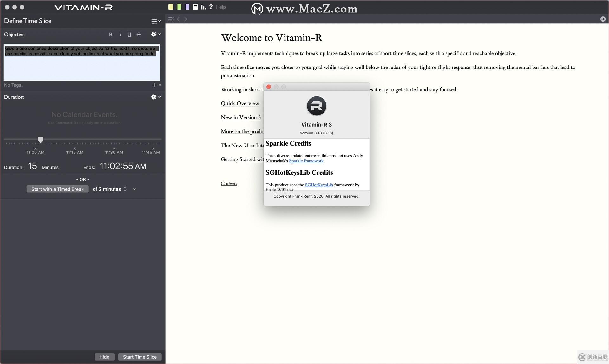Screen dimensions: 609x364
Task: Click inside the Objective text field
Action: 82,67
